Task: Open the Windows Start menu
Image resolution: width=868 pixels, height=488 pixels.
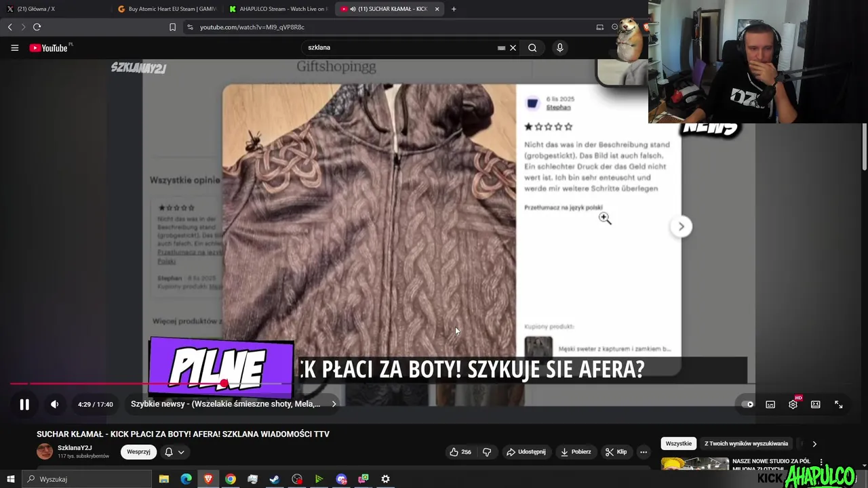Action: pos(10,479)
